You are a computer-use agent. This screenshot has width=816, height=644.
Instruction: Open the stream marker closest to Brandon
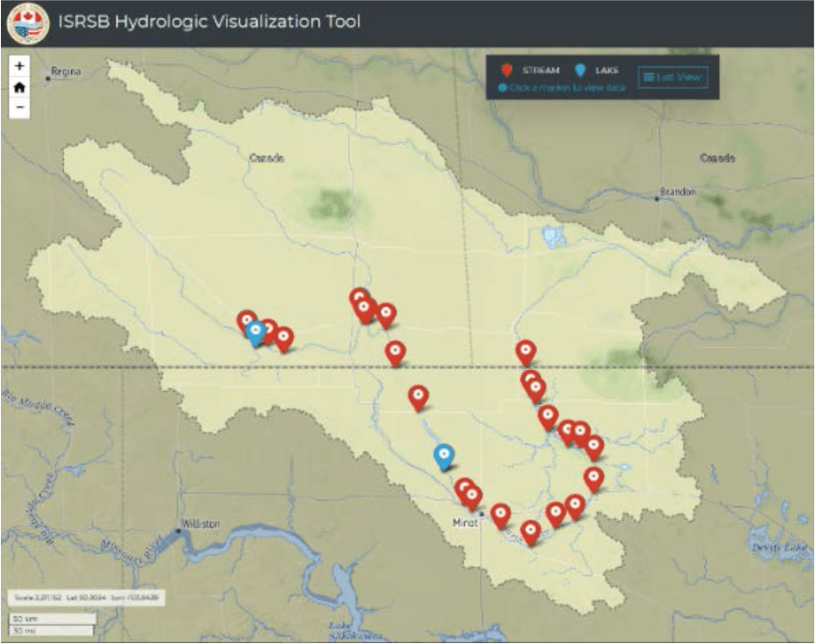(x=526, y=350)
